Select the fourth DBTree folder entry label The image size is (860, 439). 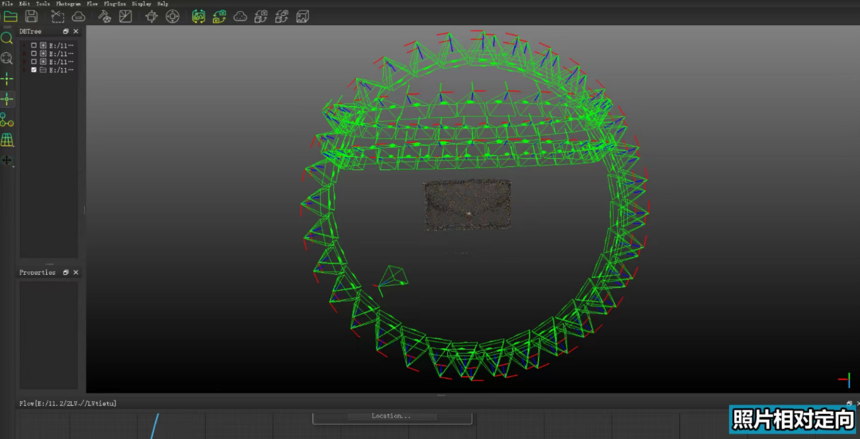click(x=61, y=70)
